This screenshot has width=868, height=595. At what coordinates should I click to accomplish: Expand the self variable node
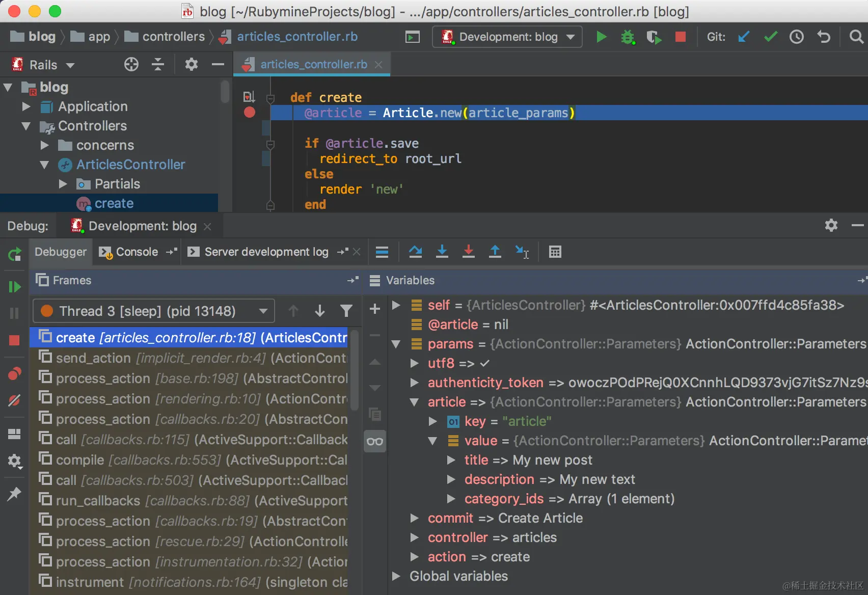[x=396, y=305]
